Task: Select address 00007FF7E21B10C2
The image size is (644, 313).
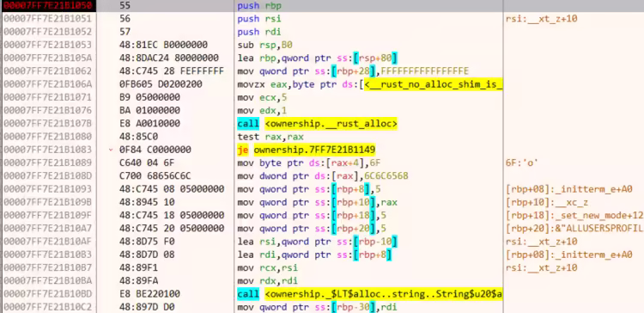Action: coord(47,307)
